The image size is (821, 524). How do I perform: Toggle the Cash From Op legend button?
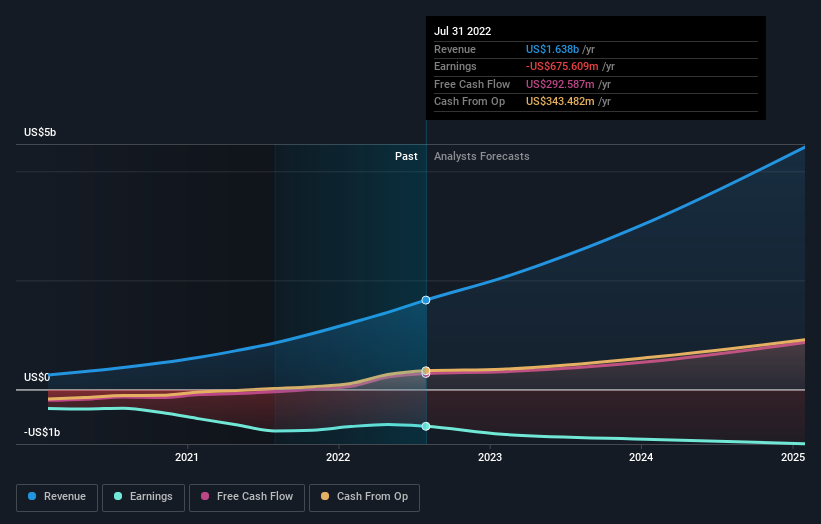tap(364, 497)
